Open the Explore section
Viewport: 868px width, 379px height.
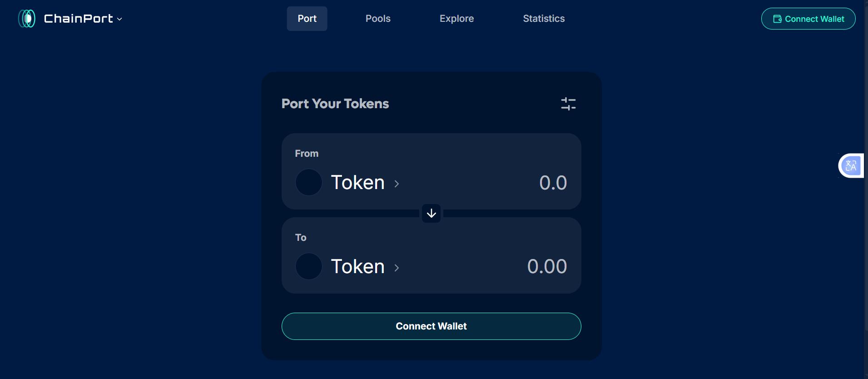click(456, 18)
